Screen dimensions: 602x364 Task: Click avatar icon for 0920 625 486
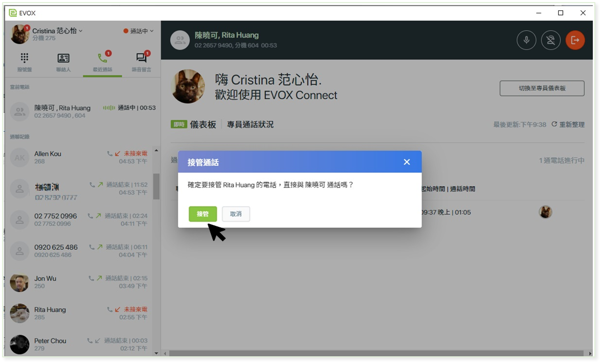tap(19, 251)
